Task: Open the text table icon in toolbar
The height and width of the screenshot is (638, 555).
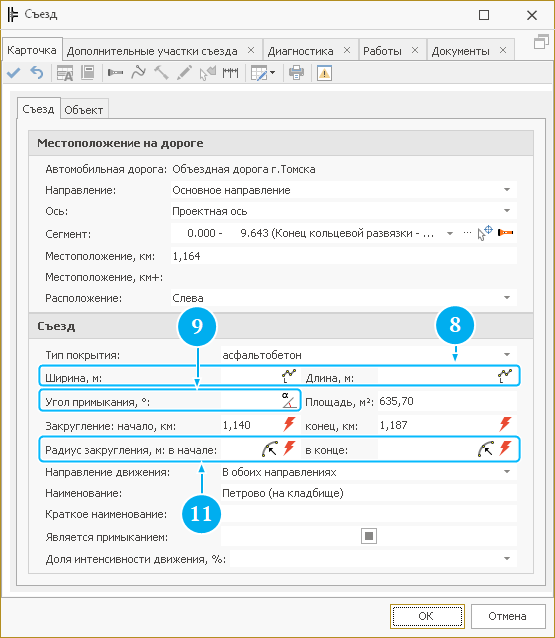Action: click(65, 73)
